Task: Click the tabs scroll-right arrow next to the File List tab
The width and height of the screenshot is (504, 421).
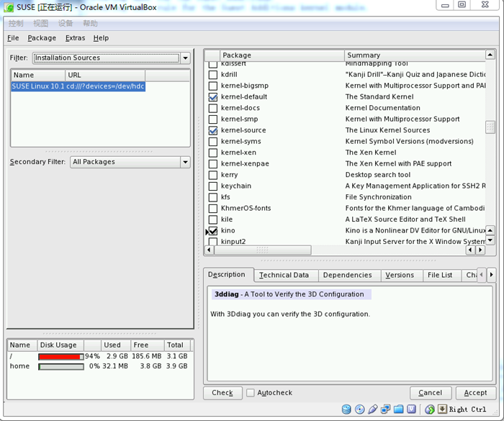Action: pos(491,275)
